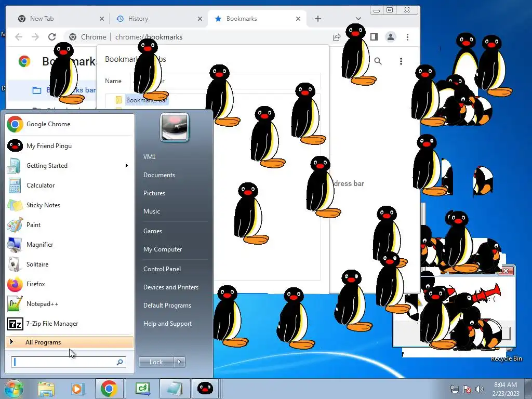
Task: Click network icon in system tray
Action: (x=454, y=389)
